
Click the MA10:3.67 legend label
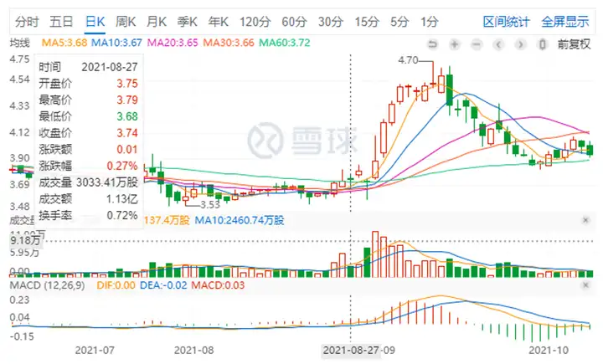tap(116, 43)
